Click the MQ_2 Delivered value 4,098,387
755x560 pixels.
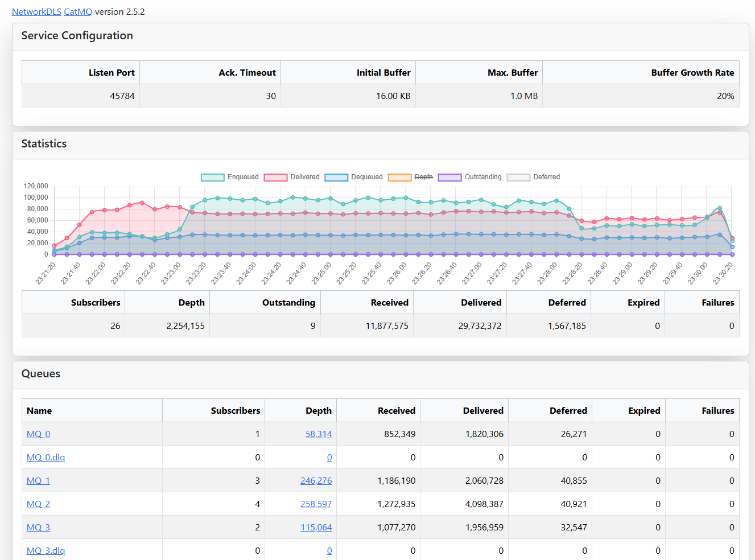[x=485, y=504]
